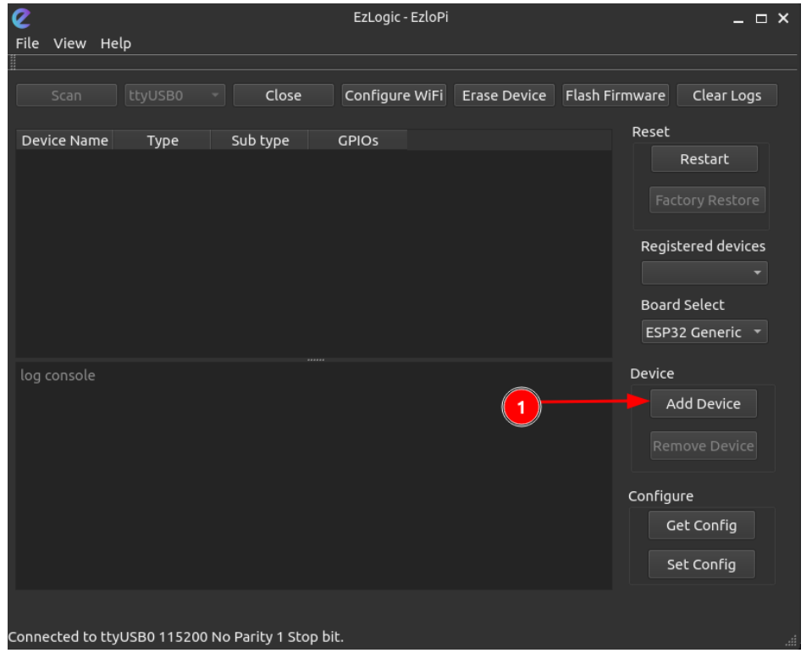812x653 pixels.
Task: Click Erase Device button
Action: [x=504, y=96]
